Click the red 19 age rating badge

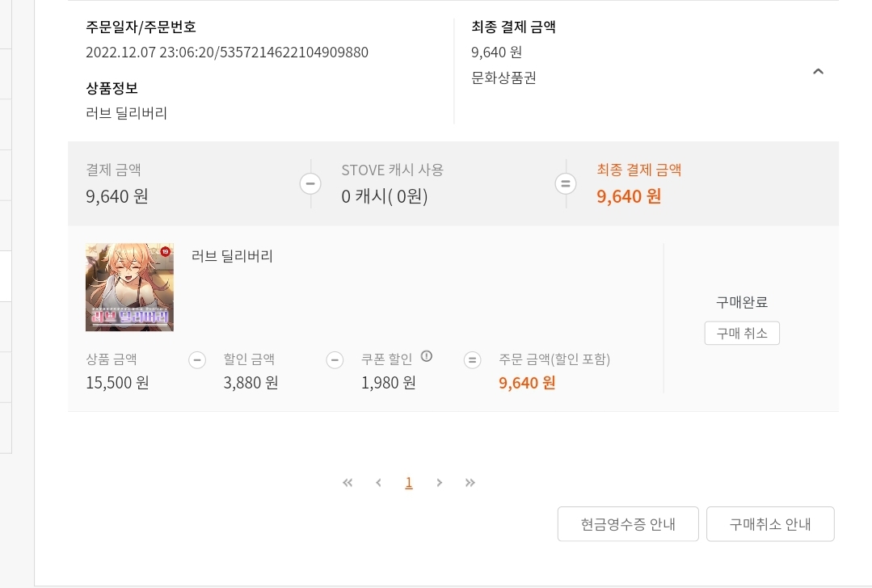click(x=165, y=252)
